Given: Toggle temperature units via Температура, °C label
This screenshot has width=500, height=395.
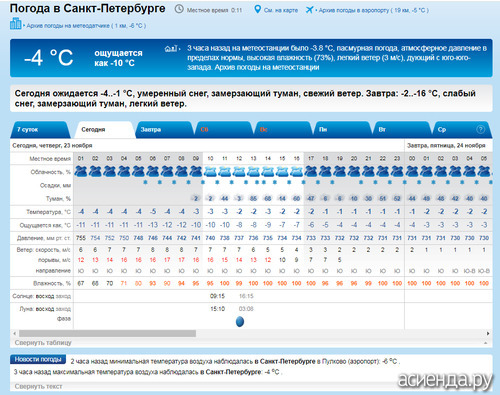Looking at the screenshot, I should point(48,212).
